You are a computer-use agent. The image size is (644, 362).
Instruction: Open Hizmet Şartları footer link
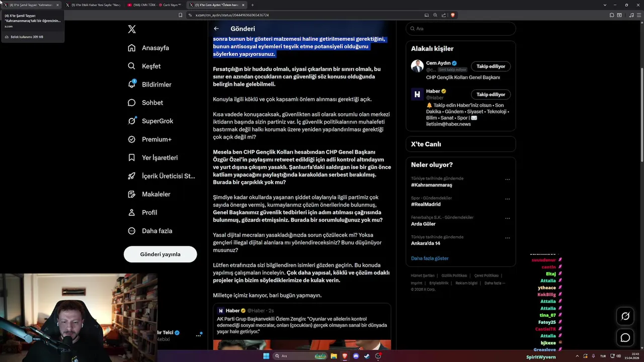422,276
